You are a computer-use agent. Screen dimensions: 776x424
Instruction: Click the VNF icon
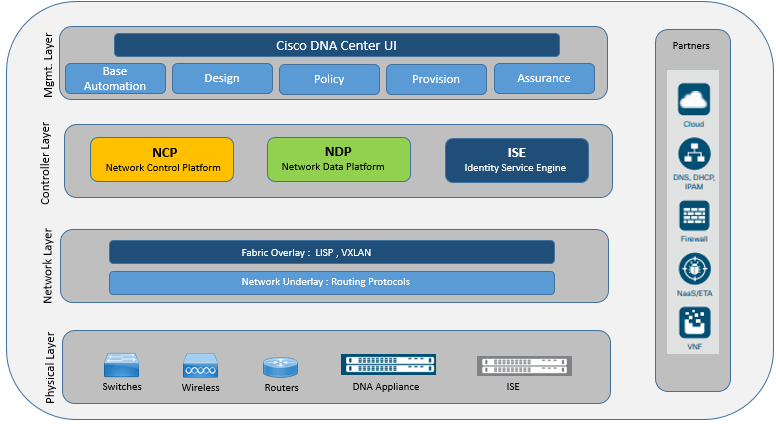point(694,323)
